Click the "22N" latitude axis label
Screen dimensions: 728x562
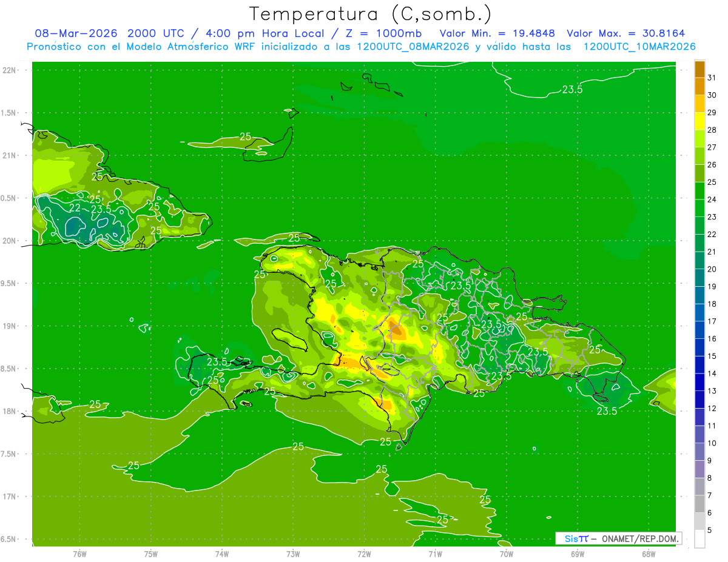pyautogui.click(x=10, y=70)
